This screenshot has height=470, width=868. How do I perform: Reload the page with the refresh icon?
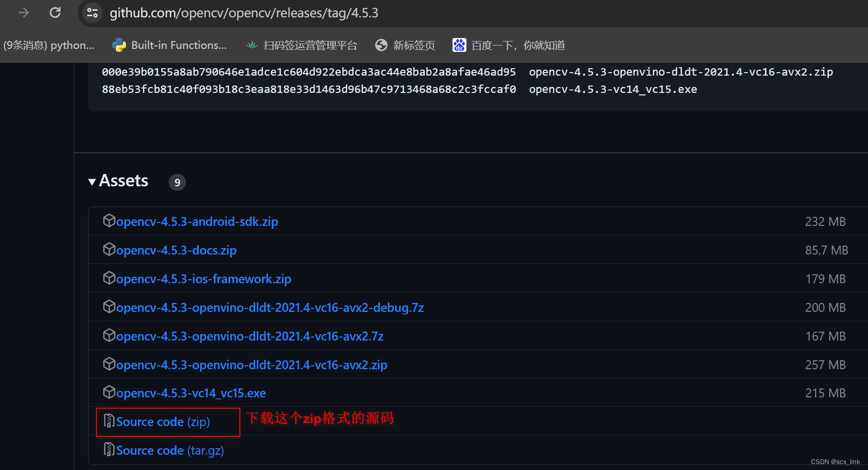pyautogui.click(x=55, y=13)
